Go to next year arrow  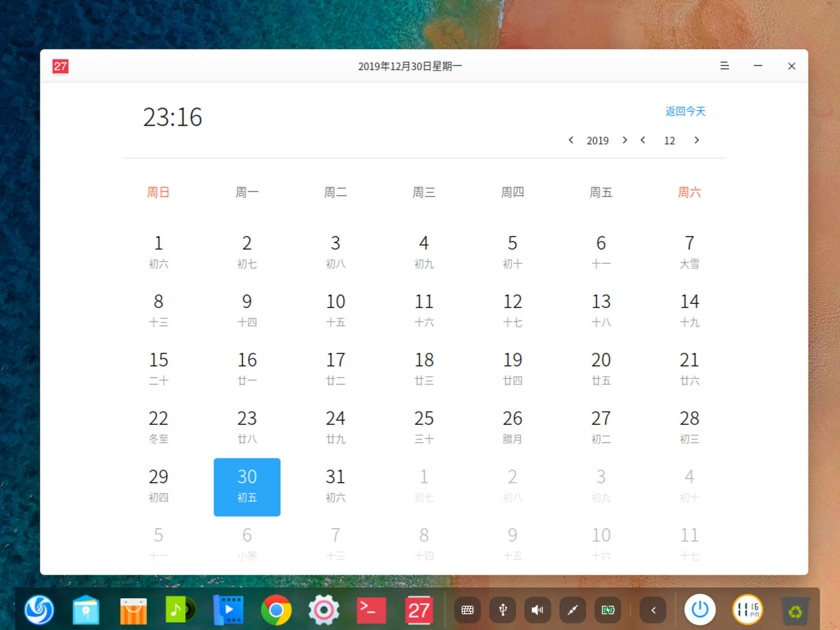(x=625, y=140)
